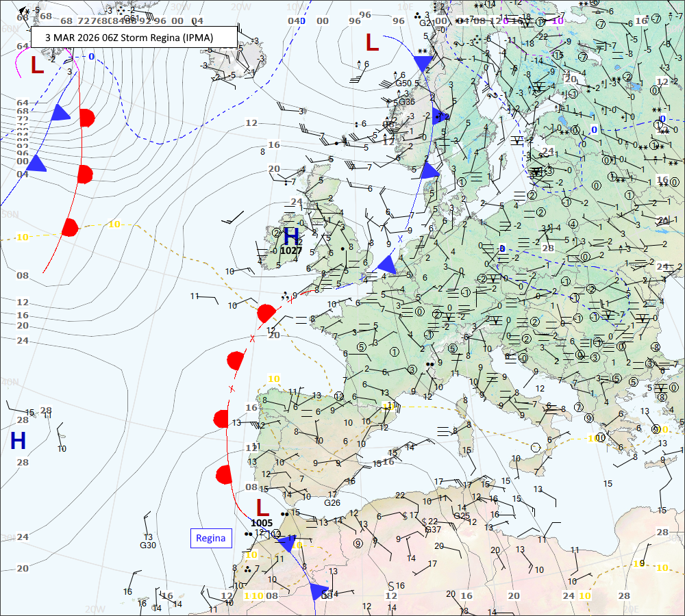The height and width of the screenshot is (616, 685).
Task: Select the yellow 10 isotherm label north of Spain
Action: (x=274, y=379)
